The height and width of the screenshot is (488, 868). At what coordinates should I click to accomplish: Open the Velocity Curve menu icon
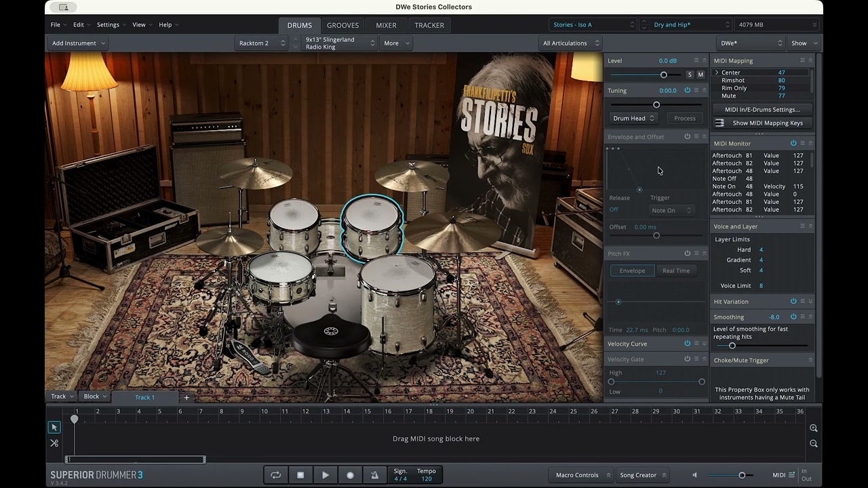pos(696,344)
